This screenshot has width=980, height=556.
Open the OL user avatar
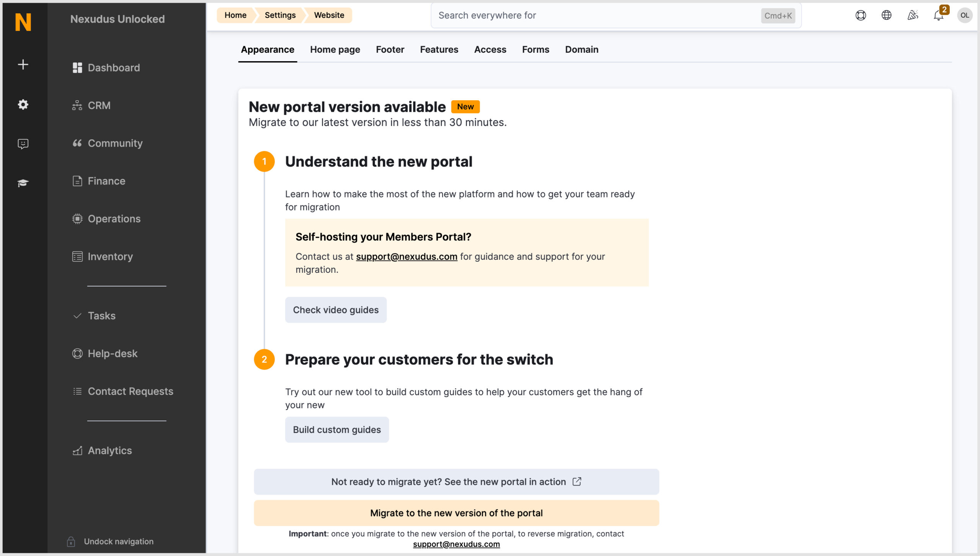pos(965,15)
